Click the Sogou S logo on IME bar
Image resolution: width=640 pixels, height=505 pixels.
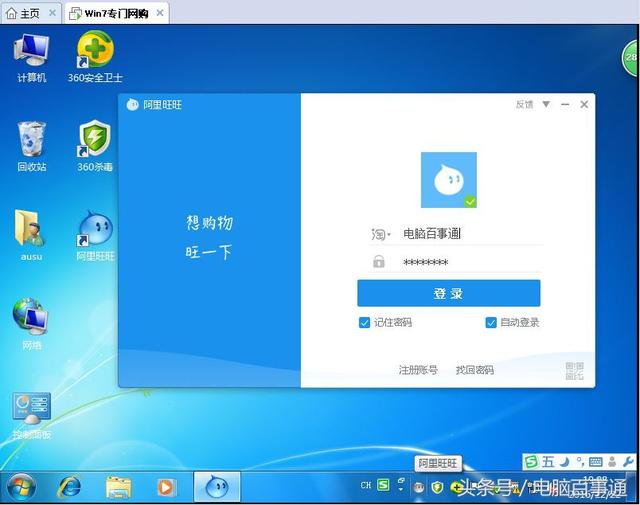[x=531, y=462]
